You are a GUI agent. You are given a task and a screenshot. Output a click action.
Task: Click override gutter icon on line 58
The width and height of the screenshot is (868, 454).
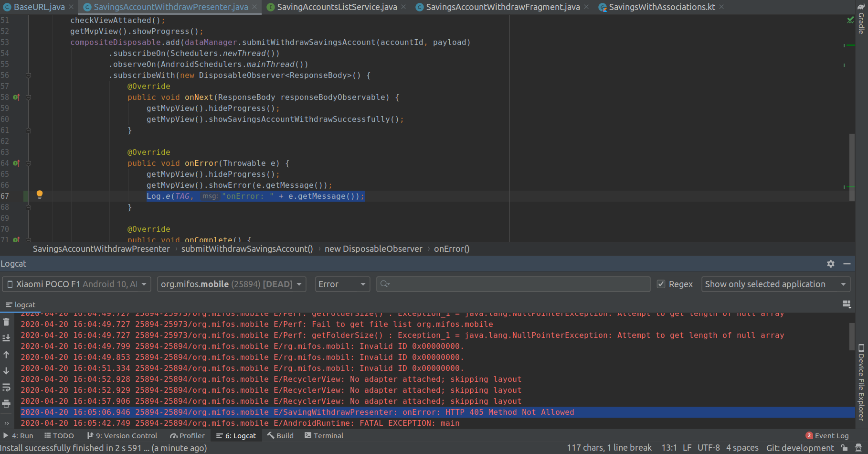click(16, 97)
